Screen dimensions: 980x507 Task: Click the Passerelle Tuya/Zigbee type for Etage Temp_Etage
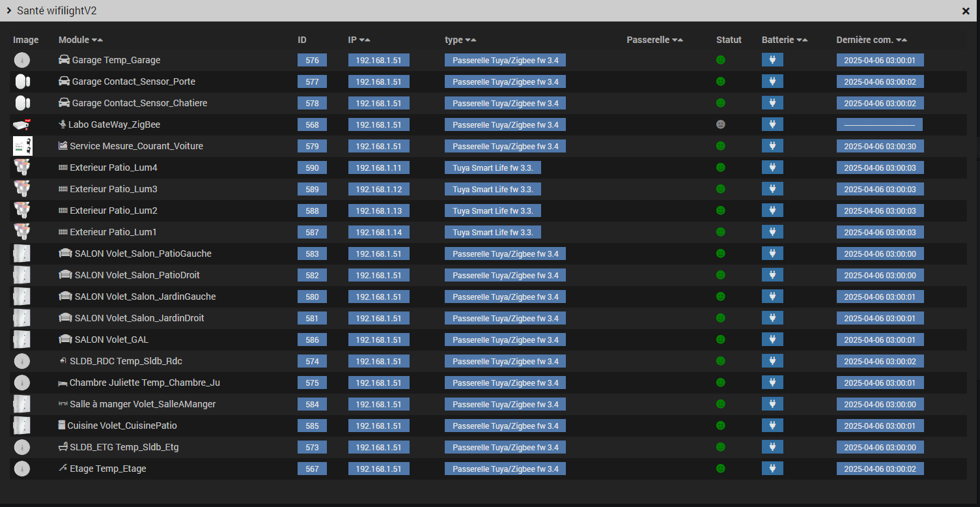(505, 469)
